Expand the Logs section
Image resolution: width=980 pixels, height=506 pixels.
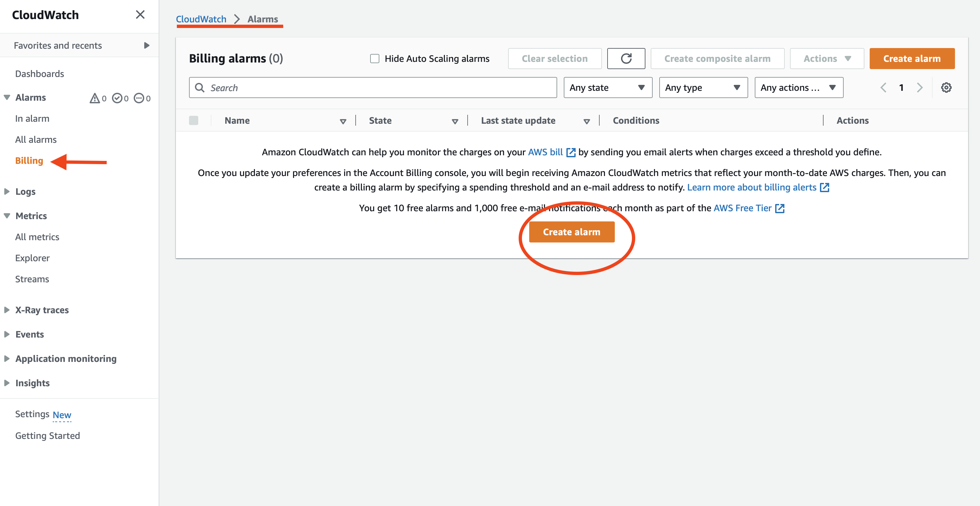coord(7,191)
